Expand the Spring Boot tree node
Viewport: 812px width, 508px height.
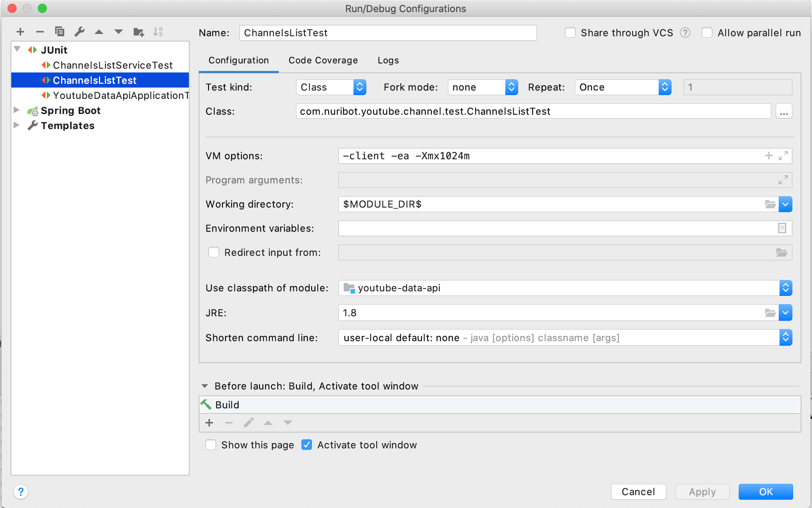click(x=17, y=110)
